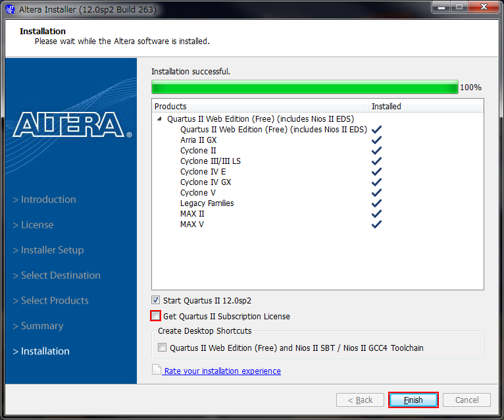Click checkmark for Quartus II Web Edition child row
504x420 pixels.
(x=376, y=129)
